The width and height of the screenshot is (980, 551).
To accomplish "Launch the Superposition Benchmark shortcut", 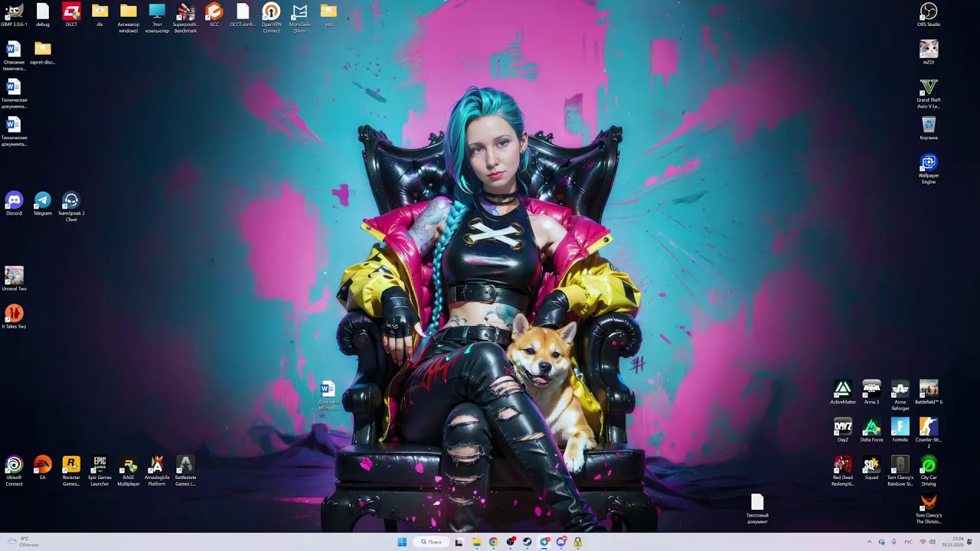I will (185, 18).
